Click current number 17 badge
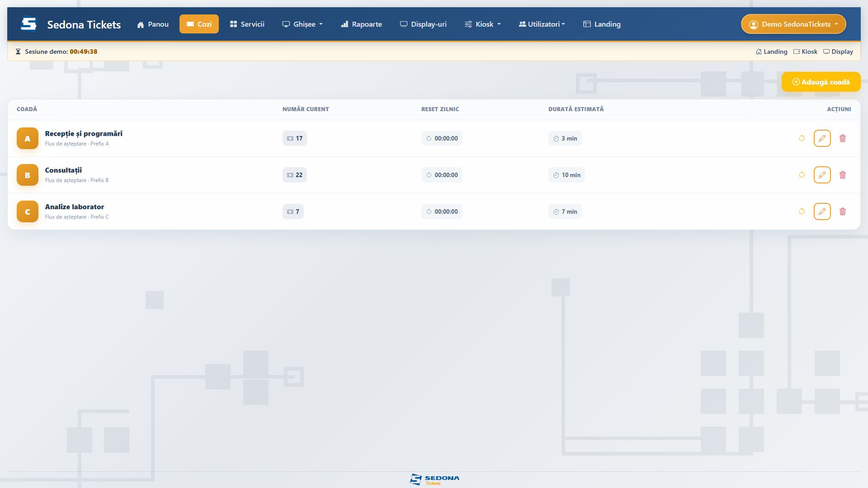The height and width of the screenshot is (488, 868). [295, 138]
